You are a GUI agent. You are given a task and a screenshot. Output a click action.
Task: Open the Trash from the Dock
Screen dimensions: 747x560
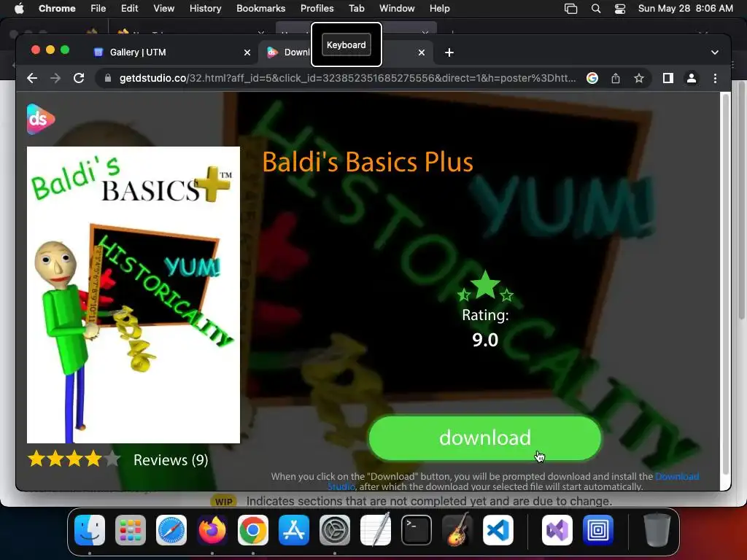pyautogui.click(x=657, y=529)
